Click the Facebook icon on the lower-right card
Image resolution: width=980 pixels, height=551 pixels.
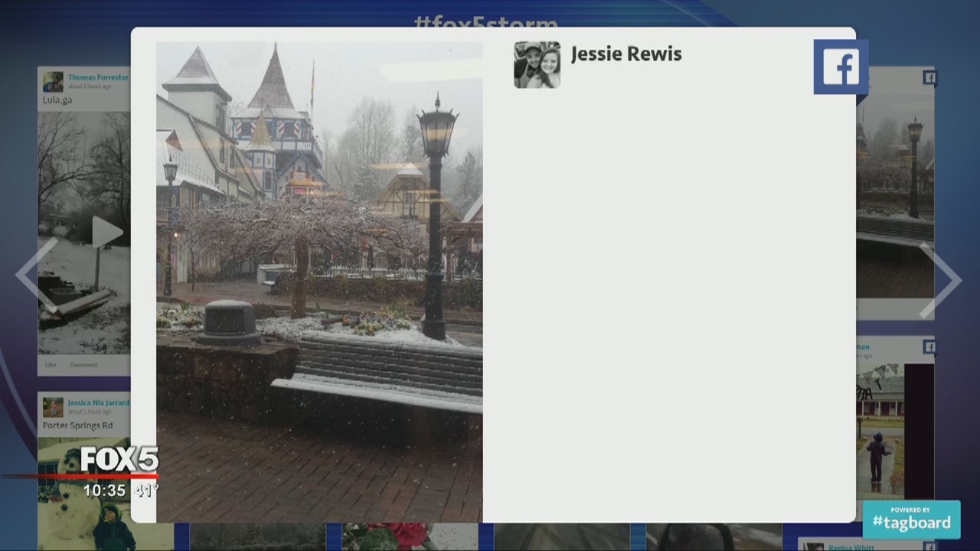pyautogui.click(x=929, y=347)
